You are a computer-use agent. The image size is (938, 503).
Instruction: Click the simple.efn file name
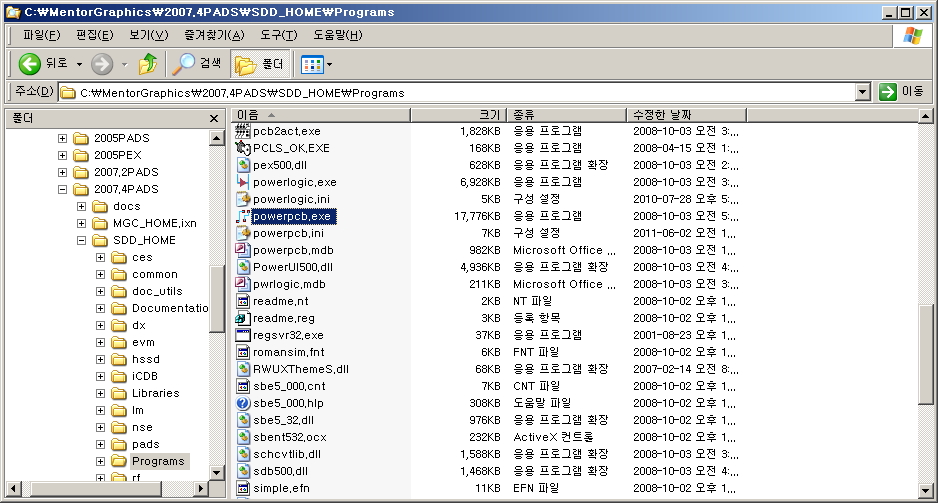tap(281, 489)
